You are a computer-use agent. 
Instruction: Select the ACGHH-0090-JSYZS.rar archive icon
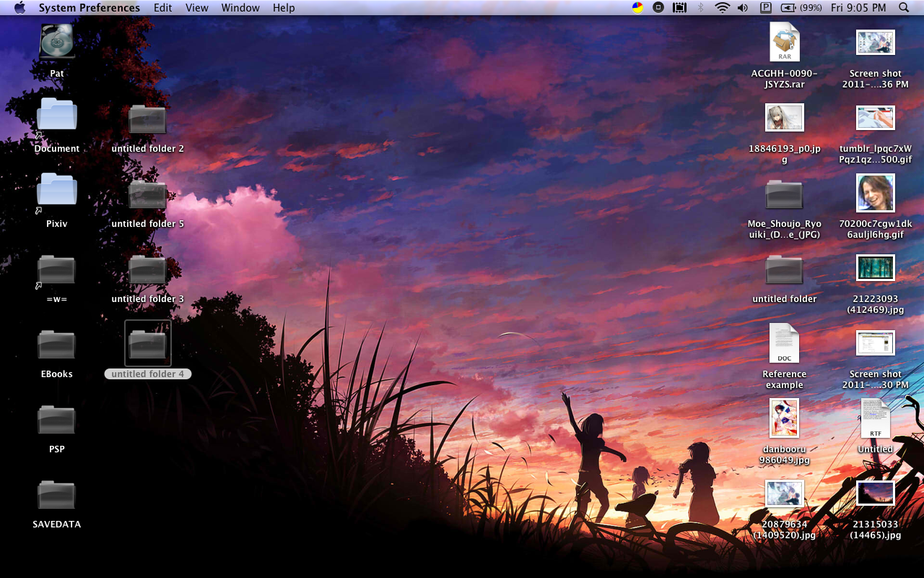click(x=785, y=42)
